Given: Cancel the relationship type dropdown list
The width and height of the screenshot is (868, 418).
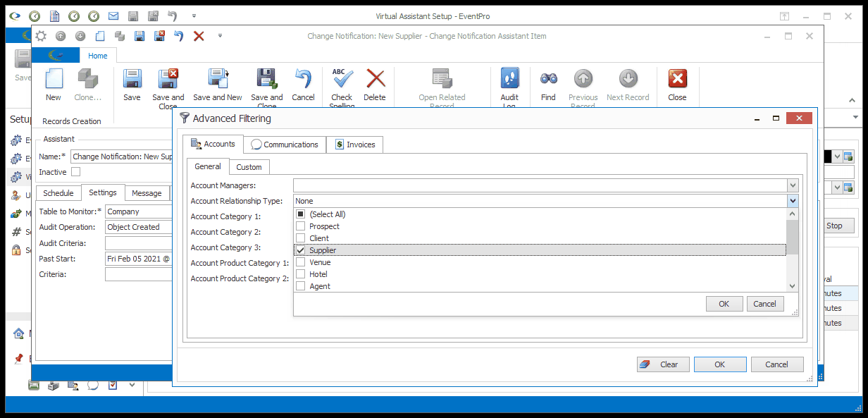Looking at the screenshot, I should 764,304.
